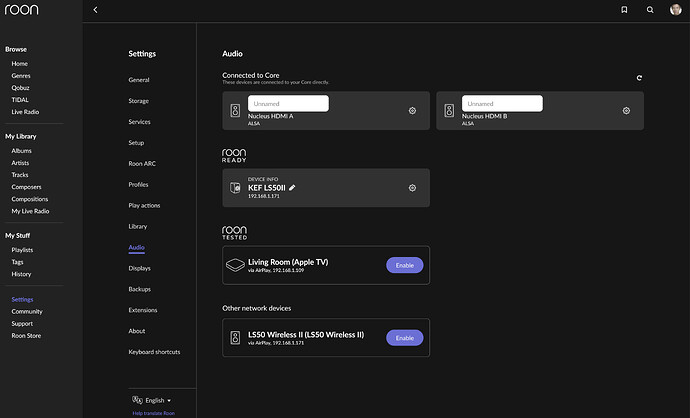Enable LS50 Wireless II device
The image size is (690, 418).
click(x=405, y=338)
